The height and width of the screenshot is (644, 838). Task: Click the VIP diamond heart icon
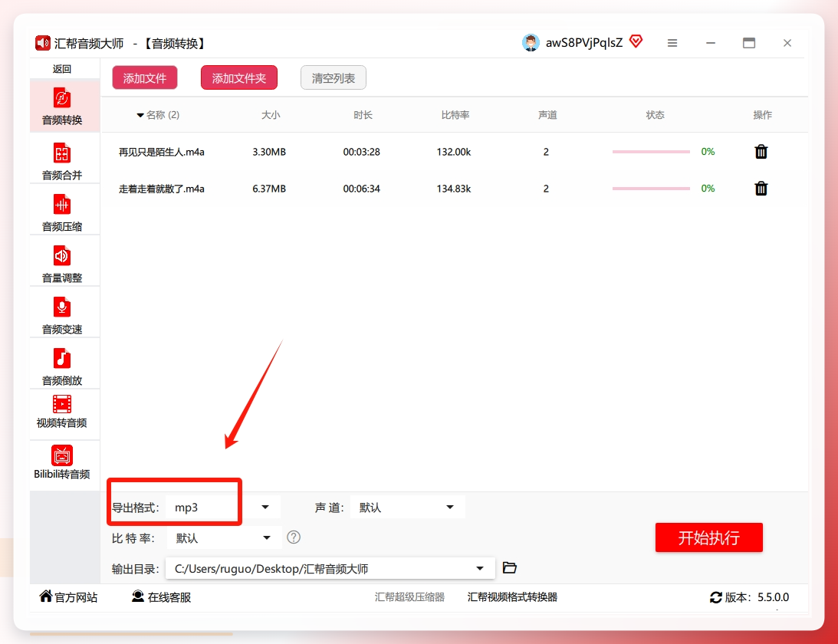point(636,41)
